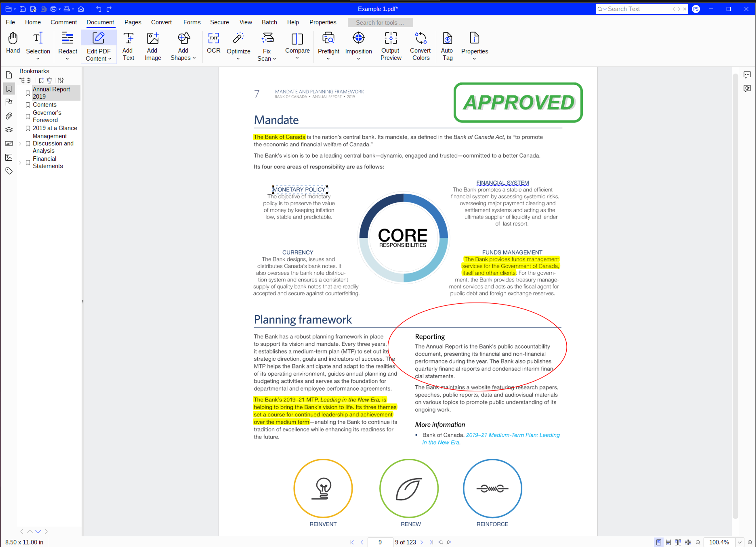Open the comments panel on right edge
The width and height of the screenshot is (756, 547).
click(x=747, y=75)
